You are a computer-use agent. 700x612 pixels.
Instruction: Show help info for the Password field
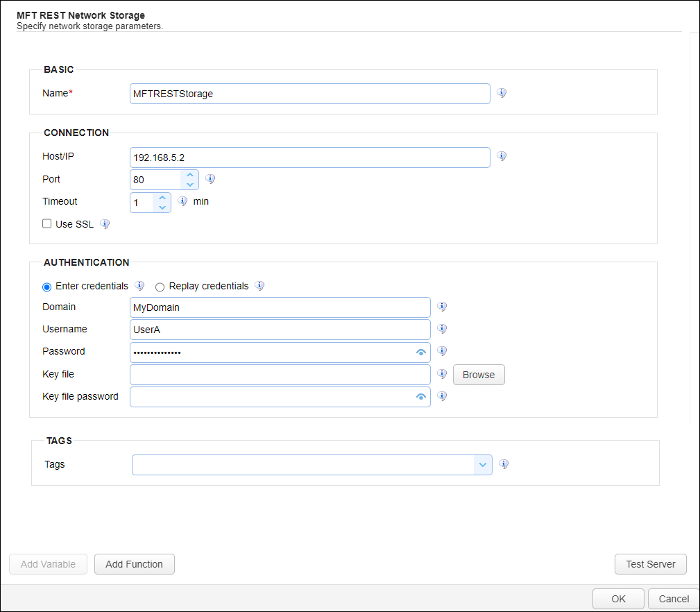[x=442, y=351]
